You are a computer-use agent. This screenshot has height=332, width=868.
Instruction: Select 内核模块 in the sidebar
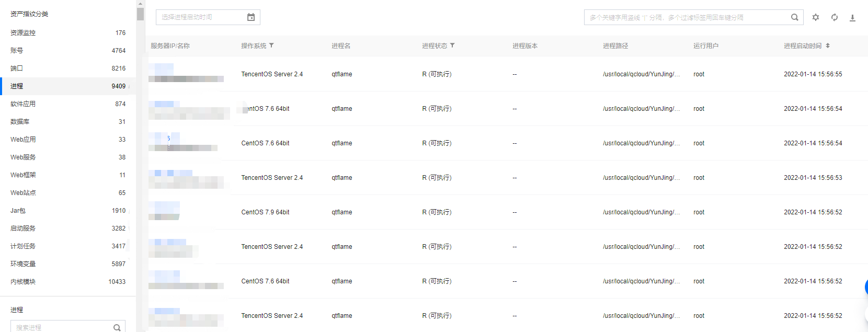pos(23,282)
